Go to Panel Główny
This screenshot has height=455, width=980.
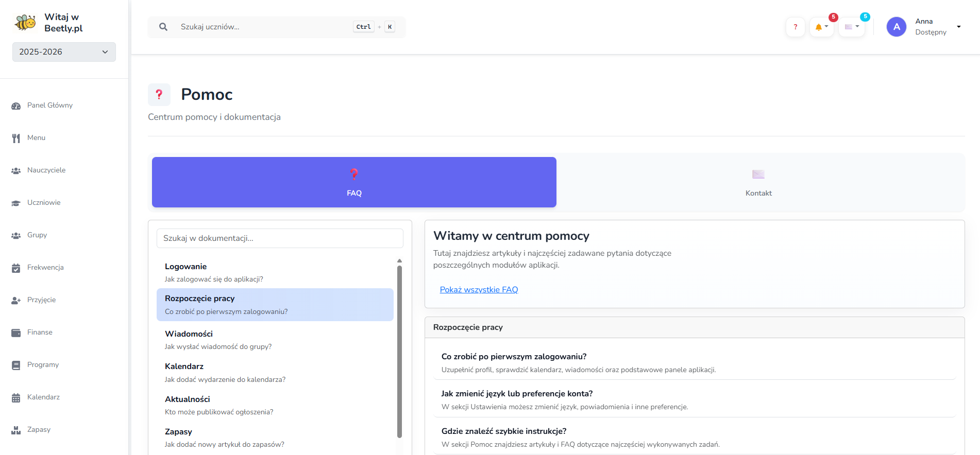click(x=50, y=106)
